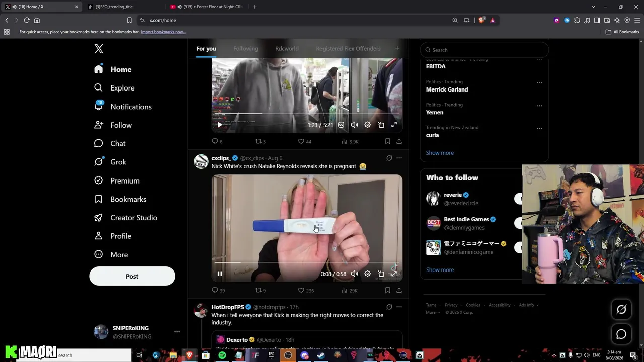This screenshot has width=644, height=362.
Task: Bookmark the cxclips post
Action: pyautogui.click(x=387, y=290)
